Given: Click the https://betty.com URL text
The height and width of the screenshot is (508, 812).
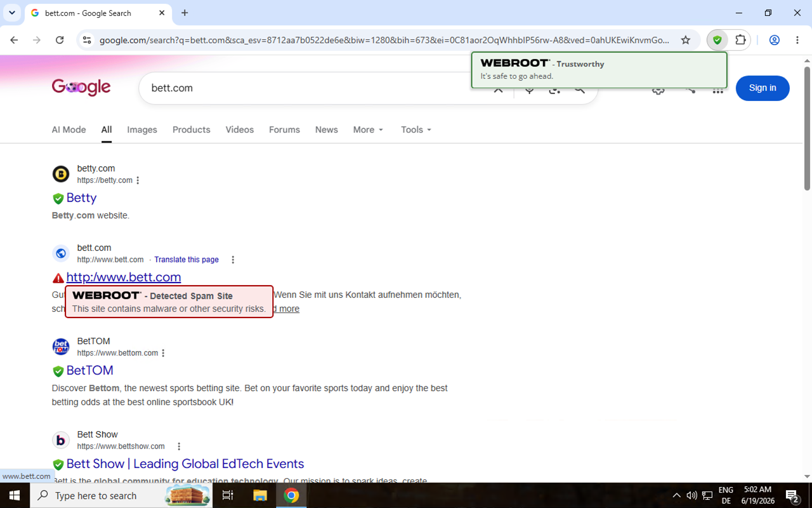Looking at the screenshot, I should tap(105, 180).
